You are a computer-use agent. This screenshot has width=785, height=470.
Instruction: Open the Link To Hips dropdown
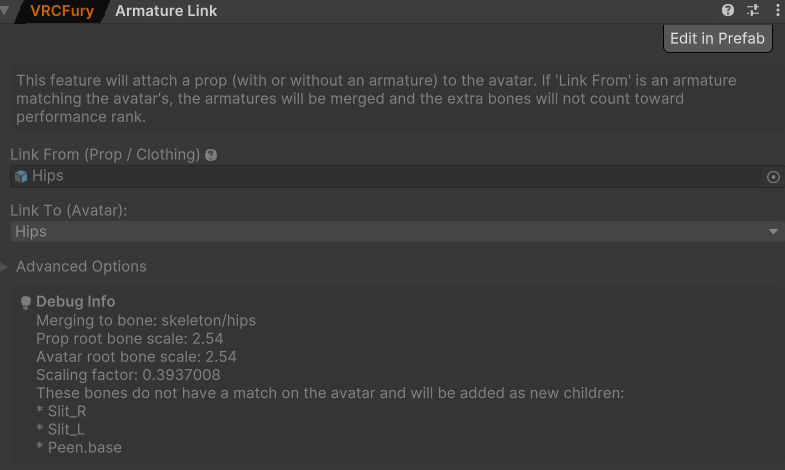[397, 231]
